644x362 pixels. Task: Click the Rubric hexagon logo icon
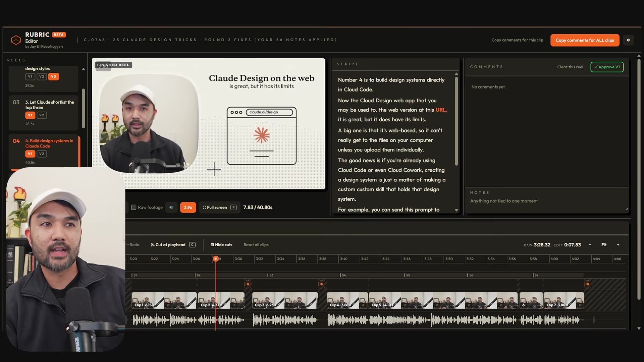point(16,40)
